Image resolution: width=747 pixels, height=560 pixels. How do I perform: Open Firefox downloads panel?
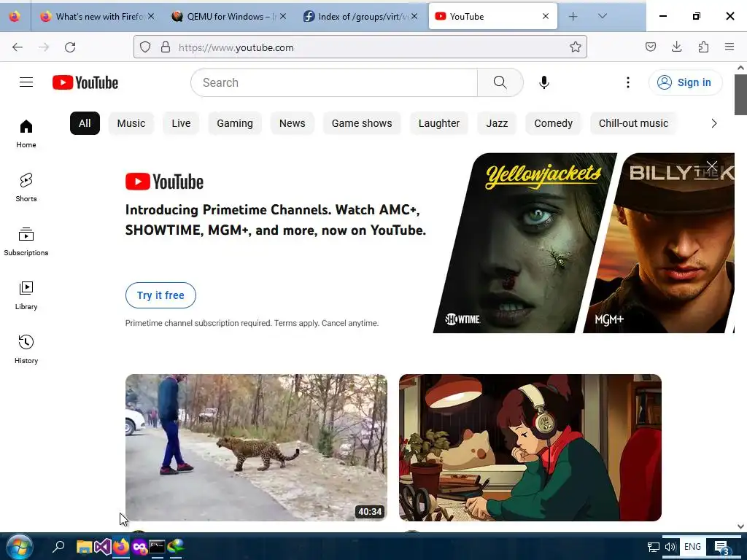coord(676,47)
